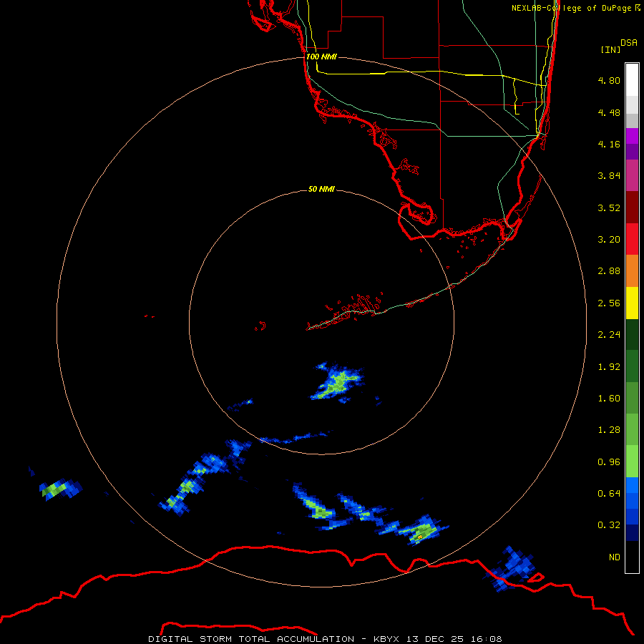The height and width of the screenshot is (644, 644).
Task: Click the darkest green 2.24 legend block
Action: tap(632, 334)
